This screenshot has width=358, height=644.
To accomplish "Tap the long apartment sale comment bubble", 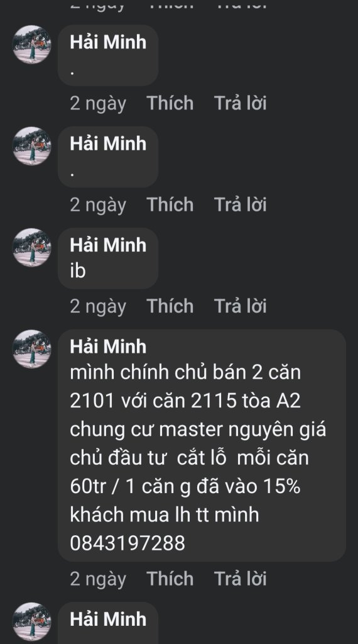I will point(202,445).
